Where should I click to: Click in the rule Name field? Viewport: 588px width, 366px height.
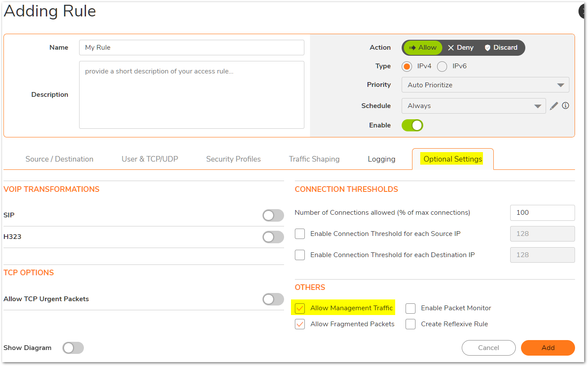click(192, 48)
